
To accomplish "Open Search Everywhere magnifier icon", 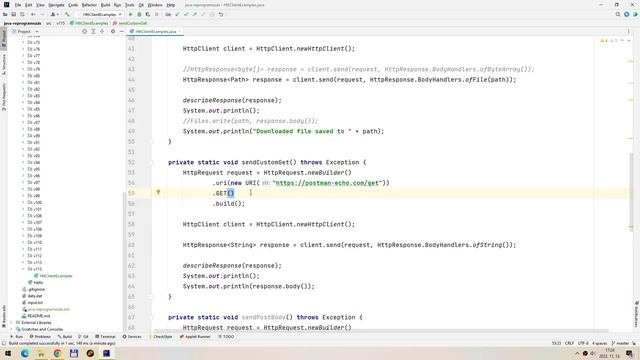I will coord(618,15).
